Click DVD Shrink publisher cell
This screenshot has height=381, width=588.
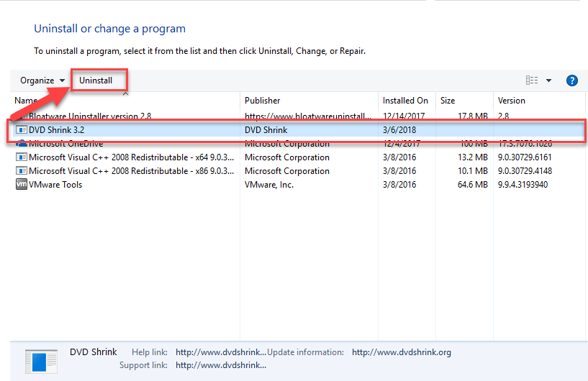pos(266,130)
